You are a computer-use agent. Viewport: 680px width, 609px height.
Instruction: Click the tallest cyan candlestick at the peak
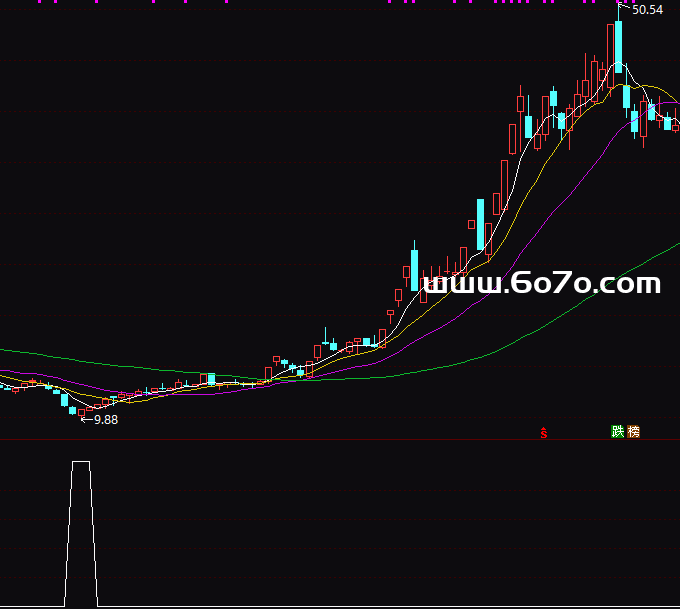click(618, 46)
